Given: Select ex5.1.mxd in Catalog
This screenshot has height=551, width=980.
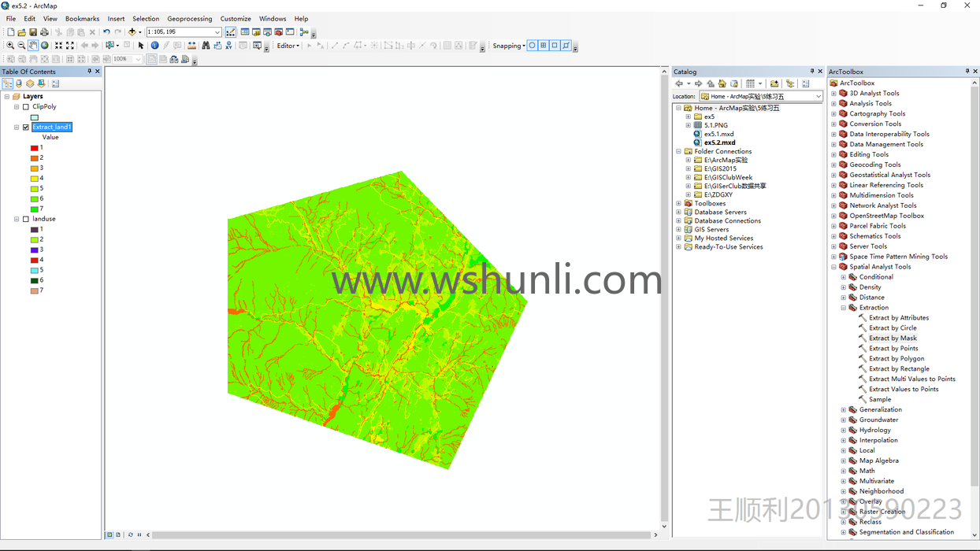Looking at the screenshot, I should pyautogui.click(x=718, y=134).
